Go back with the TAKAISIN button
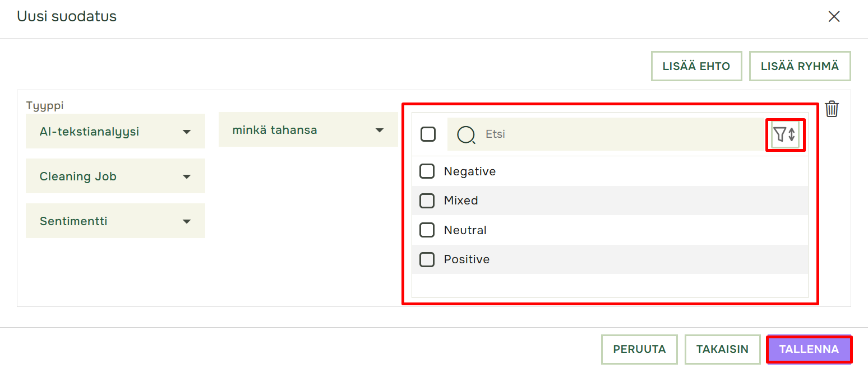This screenshot has height=368, width=868. (722, 350)
